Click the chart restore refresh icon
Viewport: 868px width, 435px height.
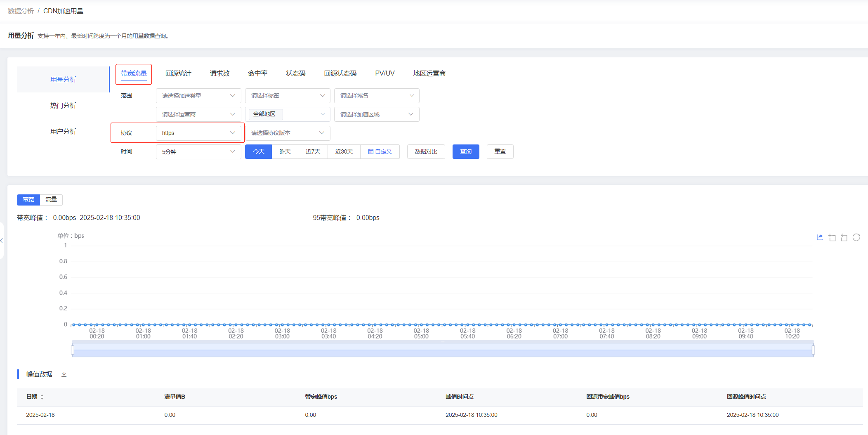pyautogui.click(x=856, y=237)
